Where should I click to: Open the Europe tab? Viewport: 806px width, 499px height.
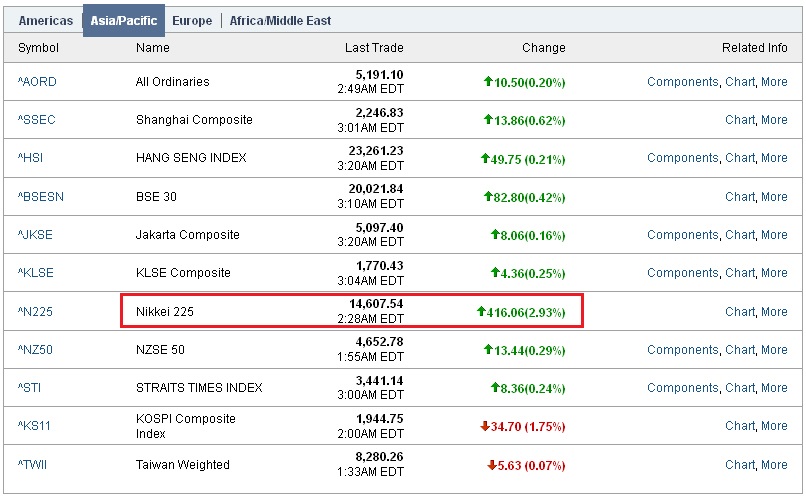[x=192, y=20]
